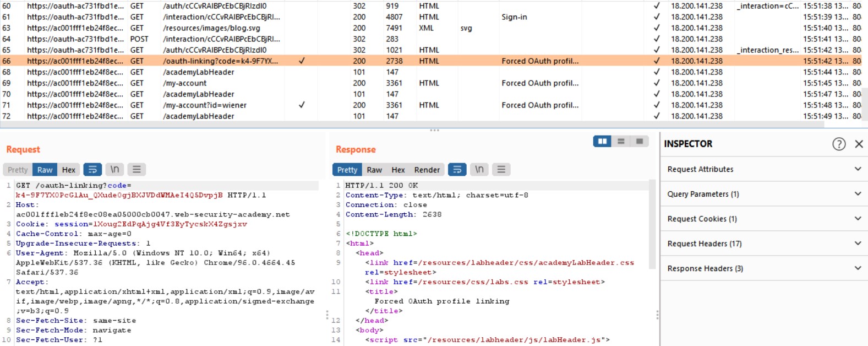Viewport: 868px width, 346px height.
Task: Select Render tab in Response pane
Action: click(x=427, y=170)
